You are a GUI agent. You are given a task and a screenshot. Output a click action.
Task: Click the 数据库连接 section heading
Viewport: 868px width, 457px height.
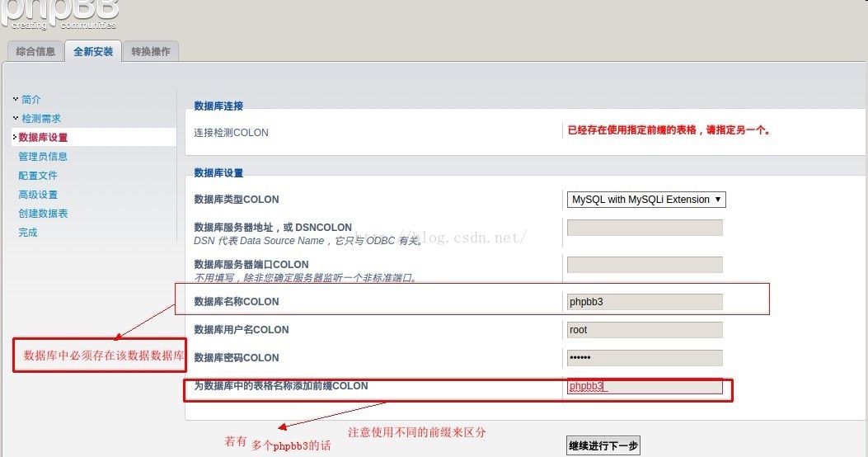(218, 106)
